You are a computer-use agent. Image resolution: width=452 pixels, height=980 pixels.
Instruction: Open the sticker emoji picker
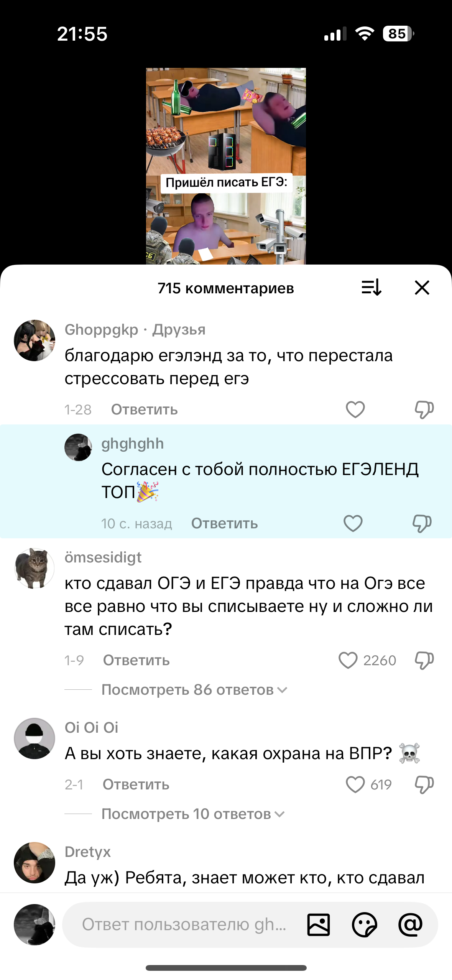coord(364,925)
